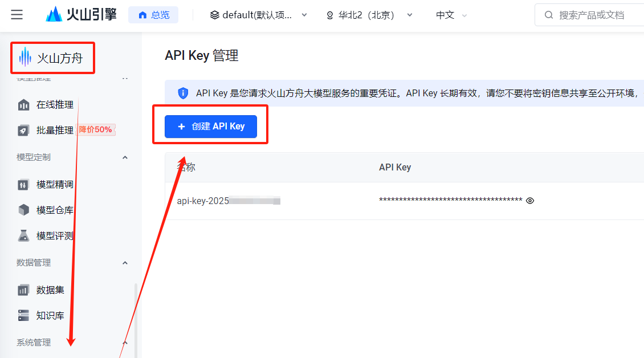Image resolution: width=644 pixels, height=358 pixels.
Task: Click the home icon in 总览 button
Action: 142,15
